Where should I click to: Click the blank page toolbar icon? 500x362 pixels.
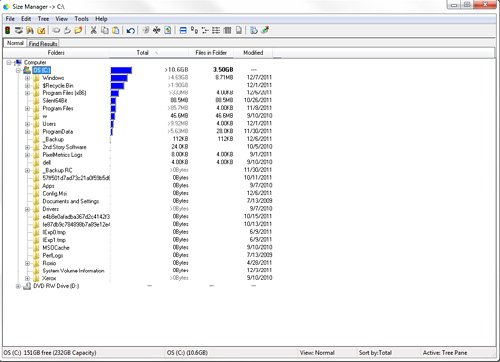coord(239,30)
